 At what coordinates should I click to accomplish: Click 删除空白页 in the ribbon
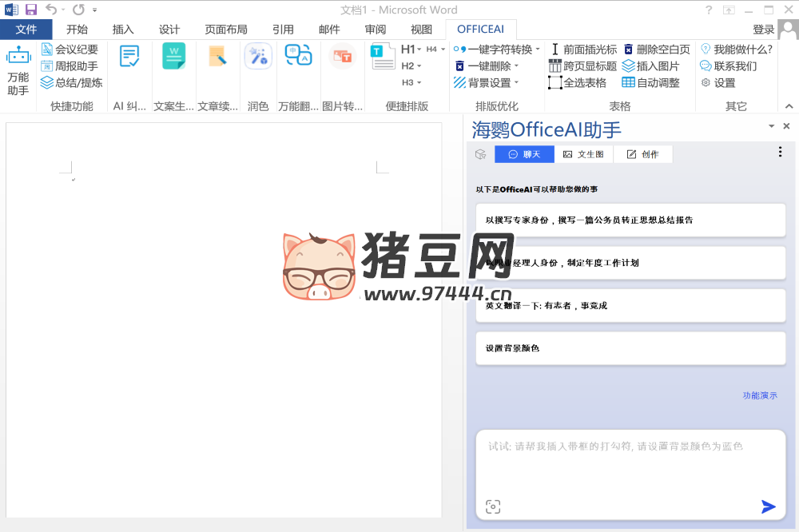(656, 50)
